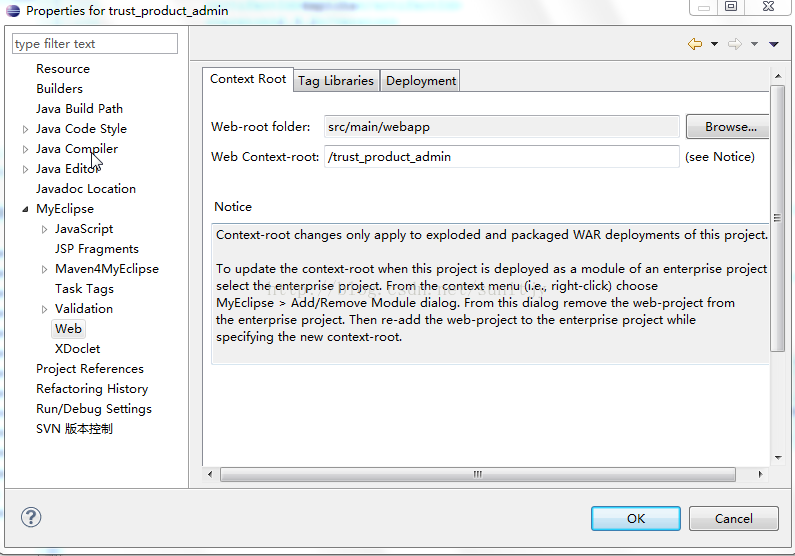This screenshot has width=795, height=556.
Task: Click the horizontal scrollbar thumb
Action: tap(478, 474)
